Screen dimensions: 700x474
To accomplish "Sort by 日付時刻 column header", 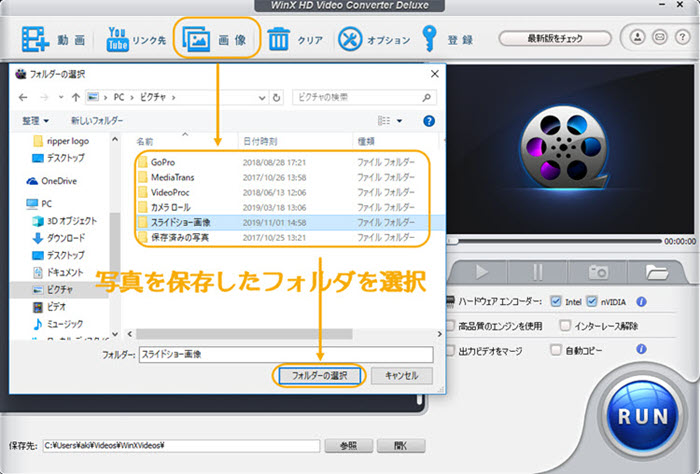I will [260, 141].
